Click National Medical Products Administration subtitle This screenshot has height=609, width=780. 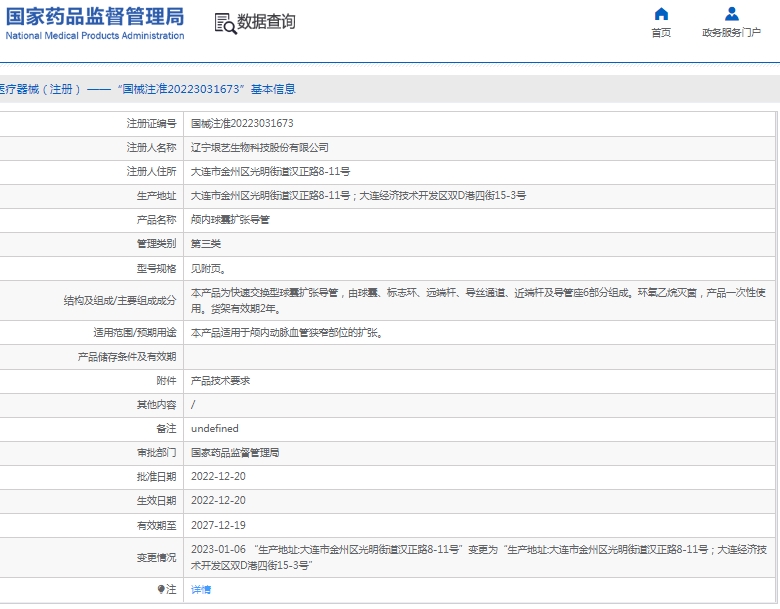pyautogui.click(x=95, y=36)
